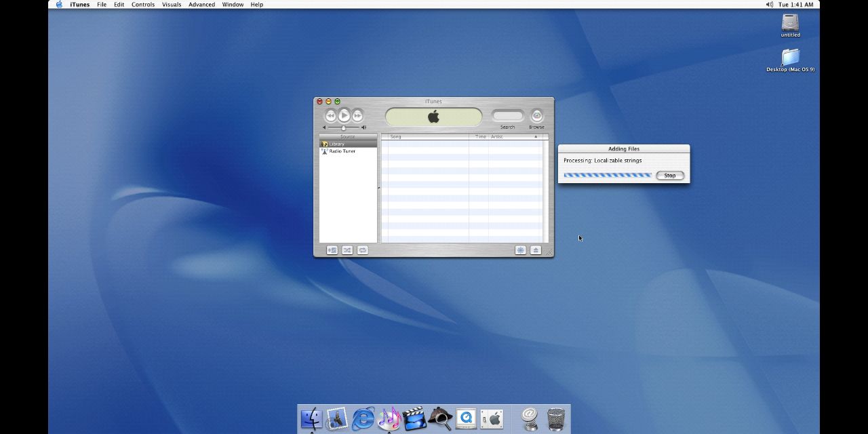
Task: Select Radio Tuner in the Source list
Action: [348, 151]
